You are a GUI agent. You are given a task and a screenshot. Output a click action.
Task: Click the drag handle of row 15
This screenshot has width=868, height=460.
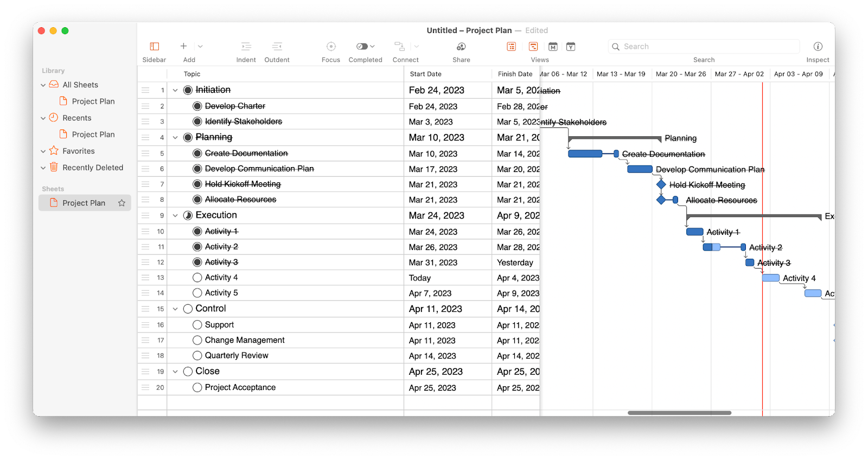coord(145,309)
